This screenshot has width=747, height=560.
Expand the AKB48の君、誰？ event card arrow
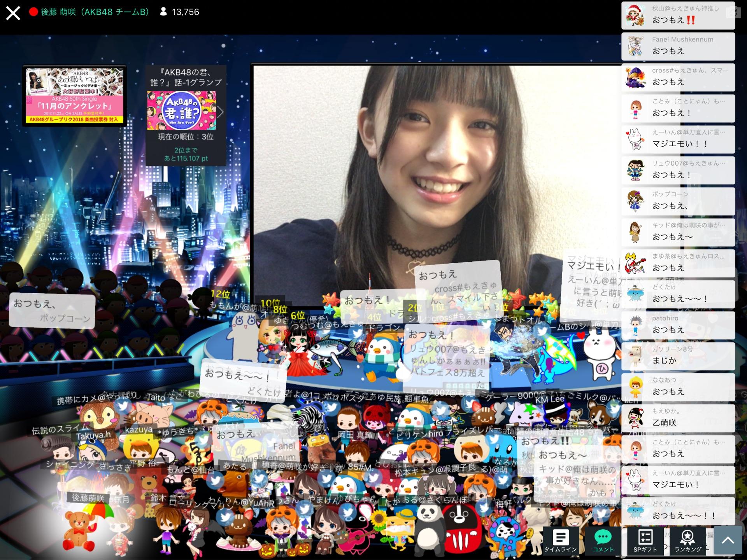click(221, 112)
